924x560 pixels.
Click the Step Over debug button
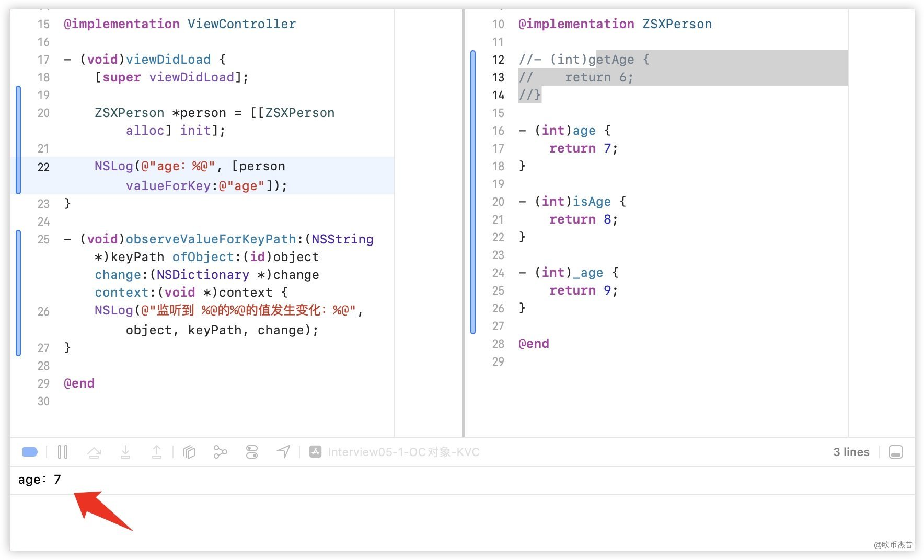point(94,452)
